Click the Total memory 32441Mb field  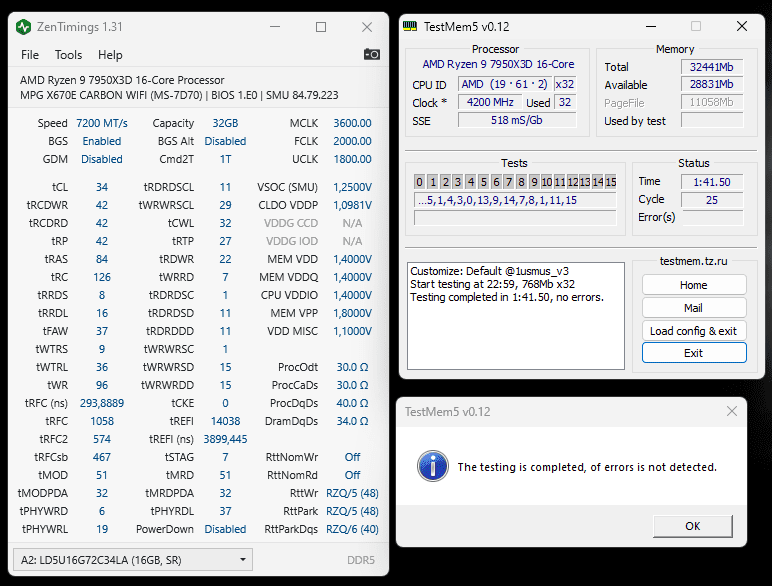[712, 67]
